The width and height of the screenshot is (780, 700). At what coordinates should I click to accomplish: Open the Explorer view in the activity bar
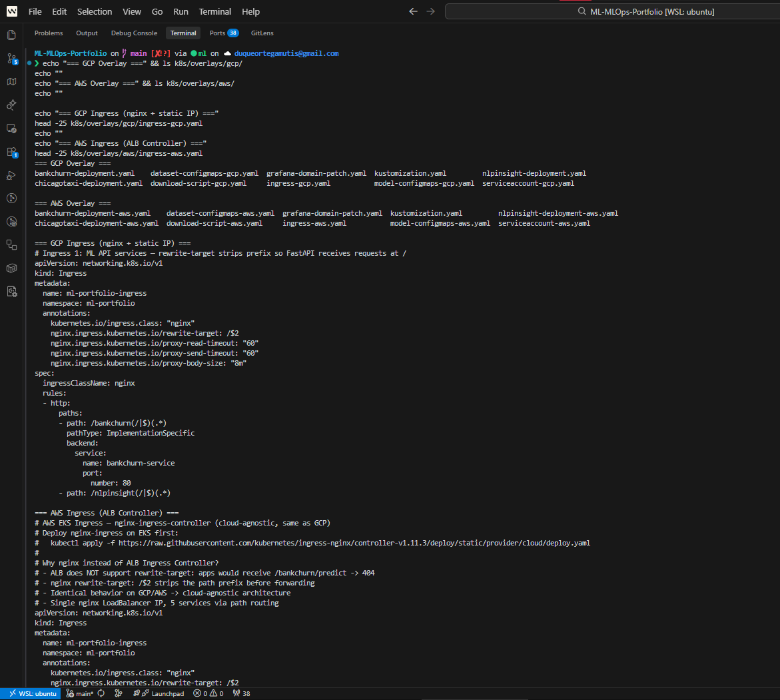point(11,35)
